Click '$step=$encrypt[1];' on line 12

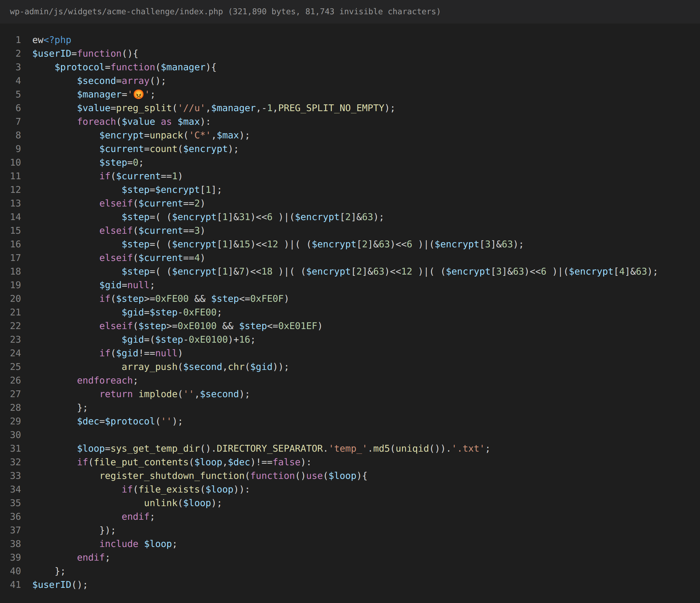coord(172,190)
